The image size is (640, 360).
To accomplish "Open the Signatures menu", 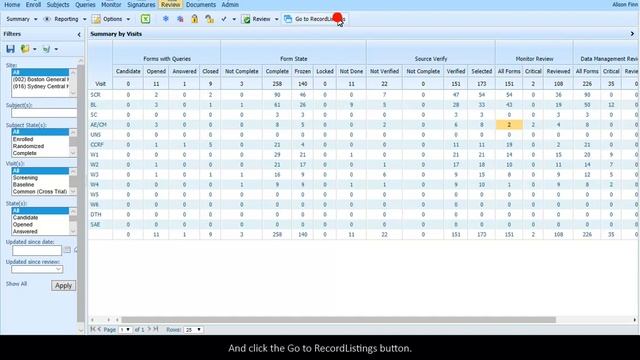I will click(x=141, y=4).
